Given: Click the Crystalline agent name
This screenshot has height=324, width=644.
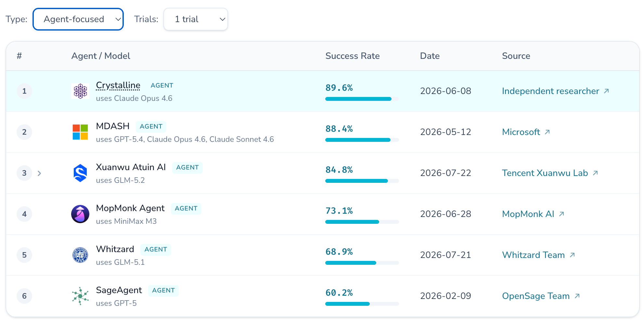Looking at the screenshot, I should pyautogui.click(x=118, y=85).
